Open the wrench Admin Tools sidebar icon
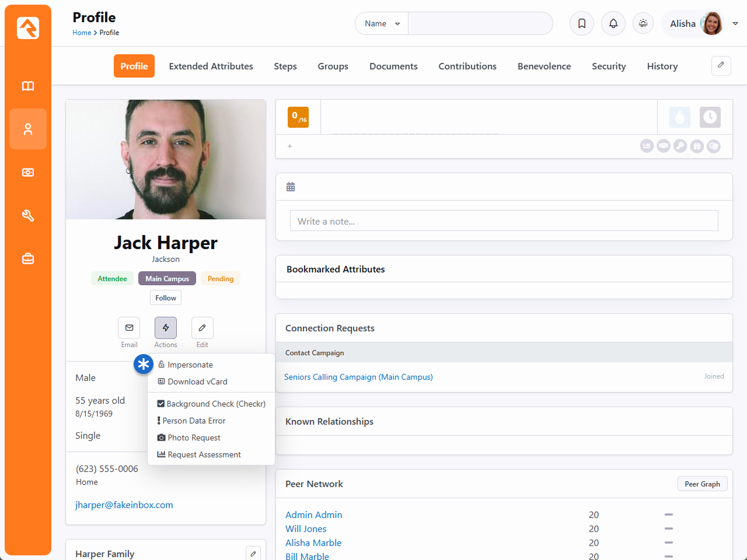 click(x=28, y=216)
